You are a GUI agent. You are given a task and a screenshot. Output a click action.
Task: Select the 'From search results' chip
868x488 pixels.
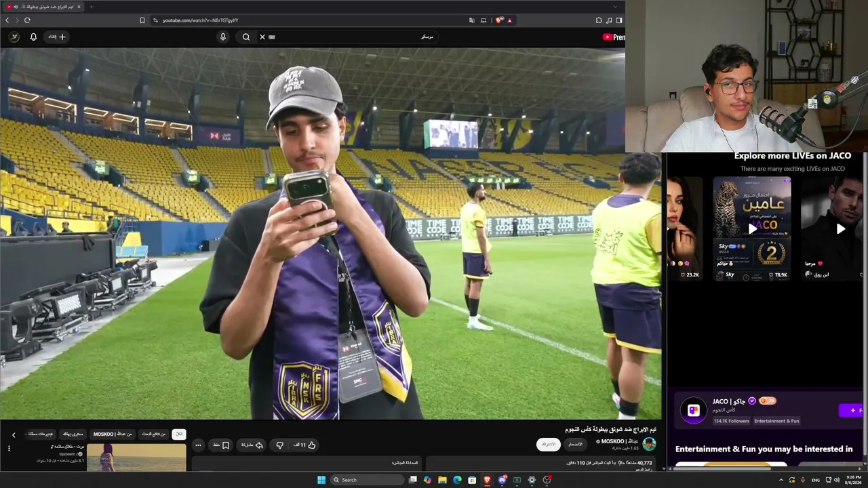[153, 434]
